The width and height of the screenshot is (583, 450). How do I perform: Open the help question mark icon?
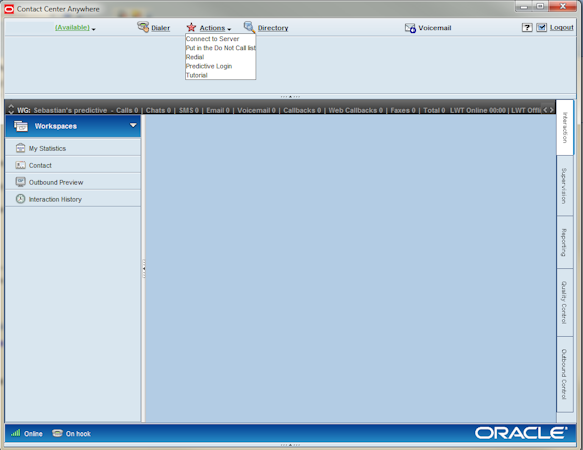point(527,28)
